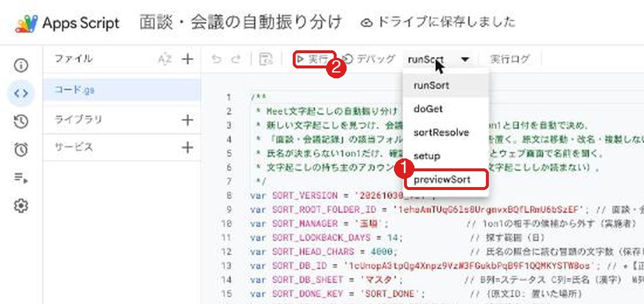This screenshot has width=644, height=304.
Task: Click the ファイル section header
Action: pos(74,58)
